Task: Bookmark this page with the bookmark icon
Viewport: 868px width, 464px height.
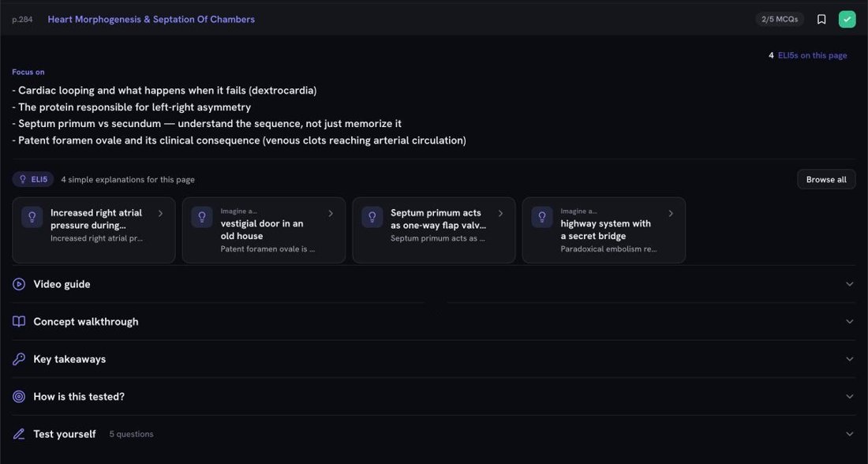Action: pos(821,20)
